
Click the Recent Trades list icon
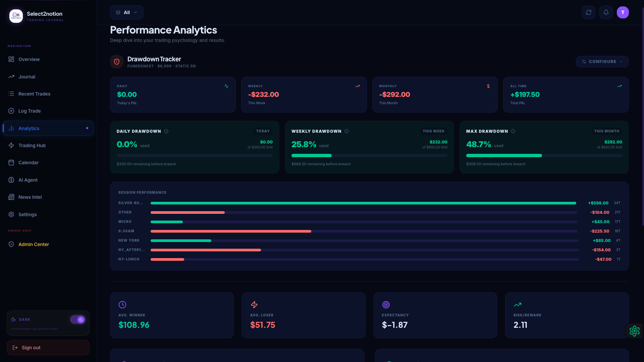11,94
